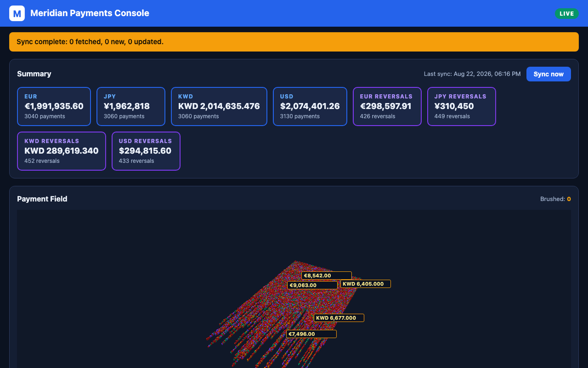The height and width of the screenshot is (368, 588).
Task: Click the Meridian Payments Console title
Action: coord(90,13)
